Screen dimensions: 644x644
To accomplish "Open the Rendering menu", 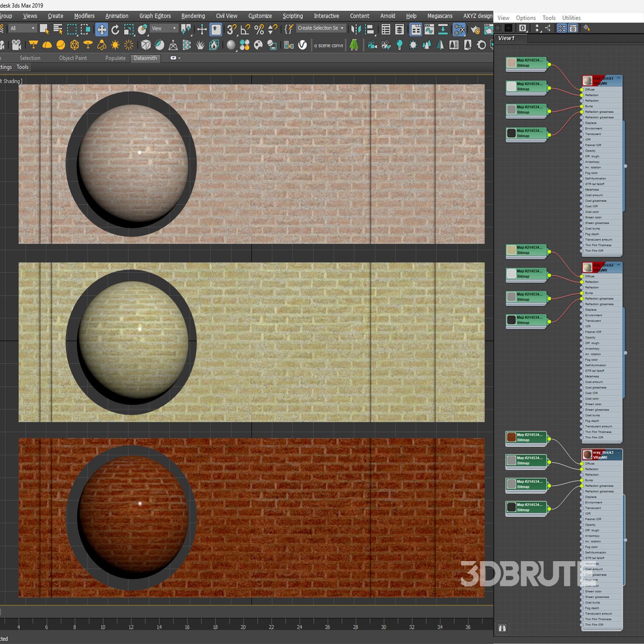I will (193, 16).
